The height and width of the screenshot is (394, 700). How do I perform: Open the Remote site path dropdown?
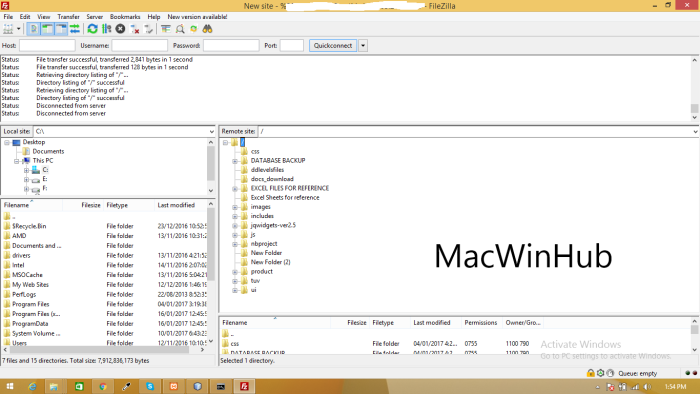coord(695,132)
